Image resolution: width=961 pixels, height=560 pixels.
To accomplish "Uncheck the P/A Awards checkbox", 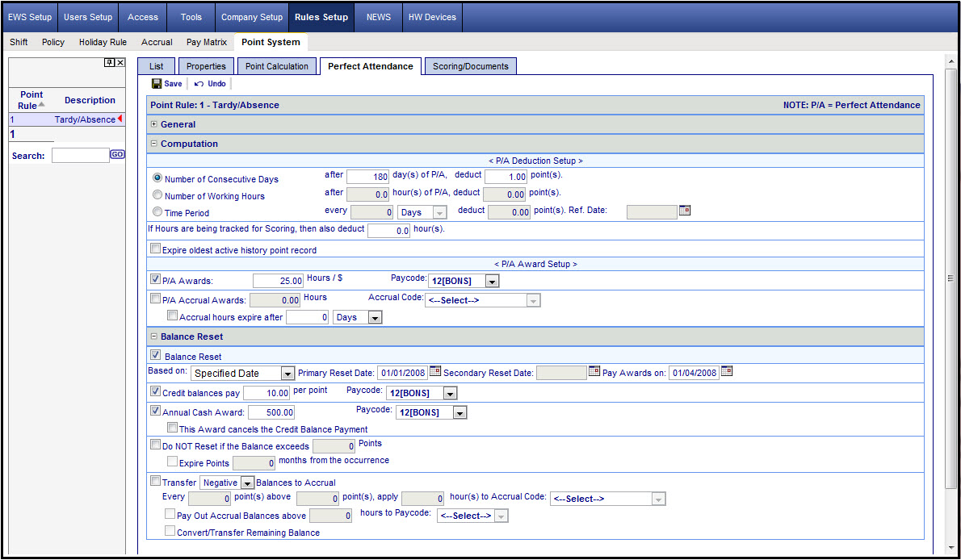I will click(156, 279).
